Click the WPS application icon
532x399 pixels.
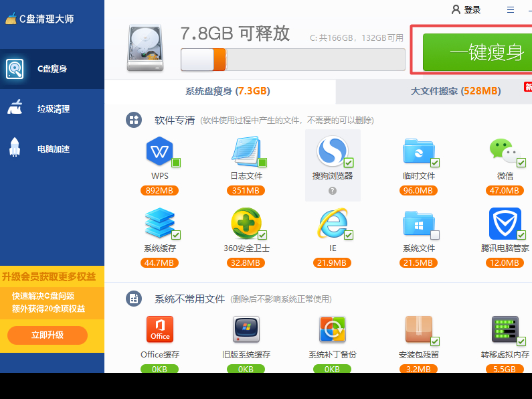[x=159, y=151]
